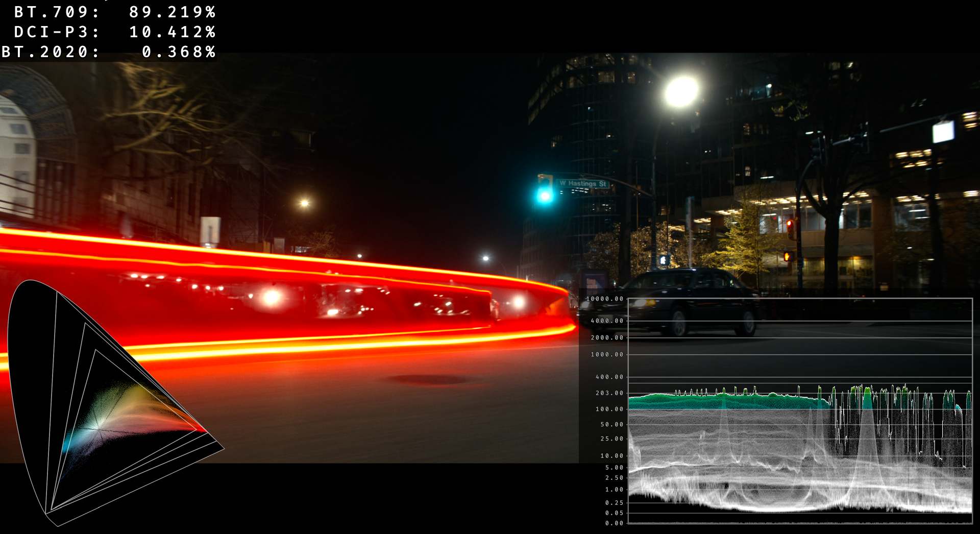This screenshot has height=534, width=980.
Task: Click the bright white street lamp
Action: pos(681,92)
